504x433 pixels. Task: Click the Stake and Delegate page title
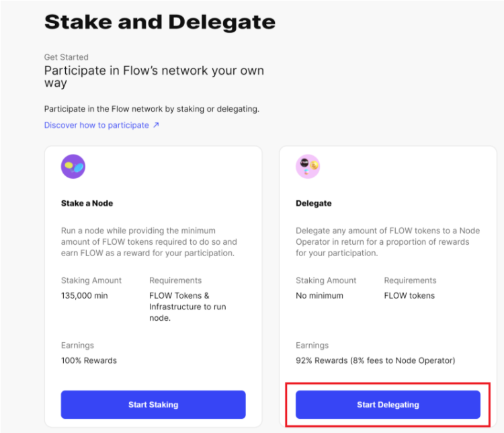point(160,22)
